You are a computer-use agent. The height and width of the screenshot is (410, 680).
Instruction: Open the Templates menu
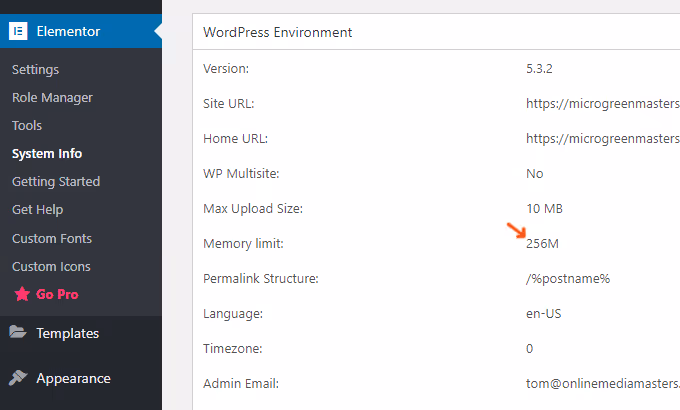point(68,333)
